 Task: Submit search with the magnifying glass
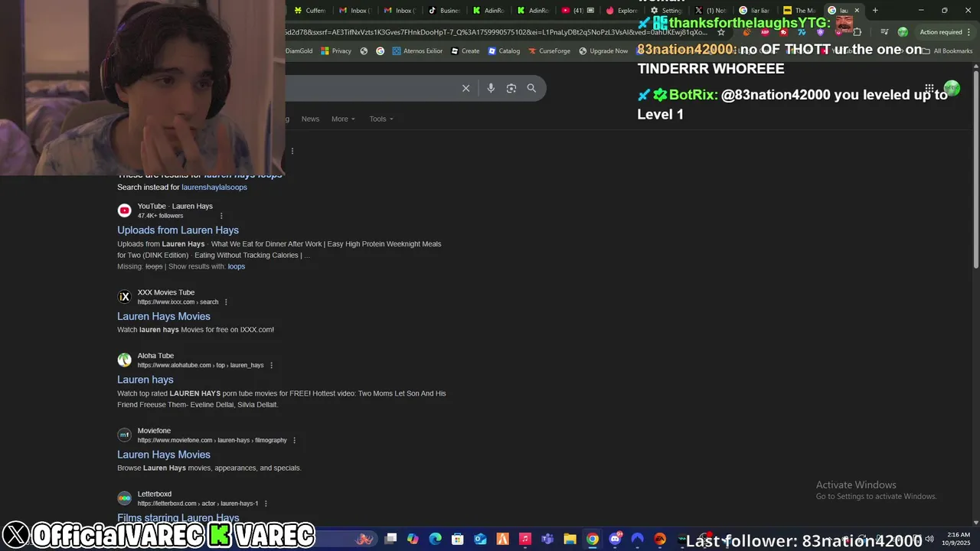(x=531, y=88)
